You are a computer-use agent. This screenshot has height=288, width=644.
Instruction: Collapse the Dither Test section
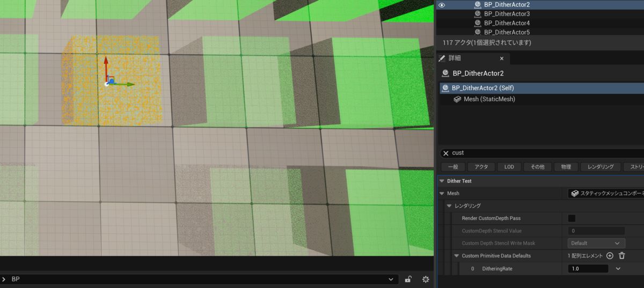442,181
